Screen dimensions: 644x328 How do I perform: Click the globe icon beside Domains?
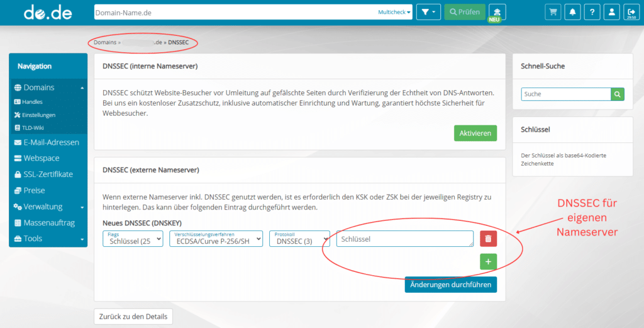pyautogui.click(x=18, y=88)
